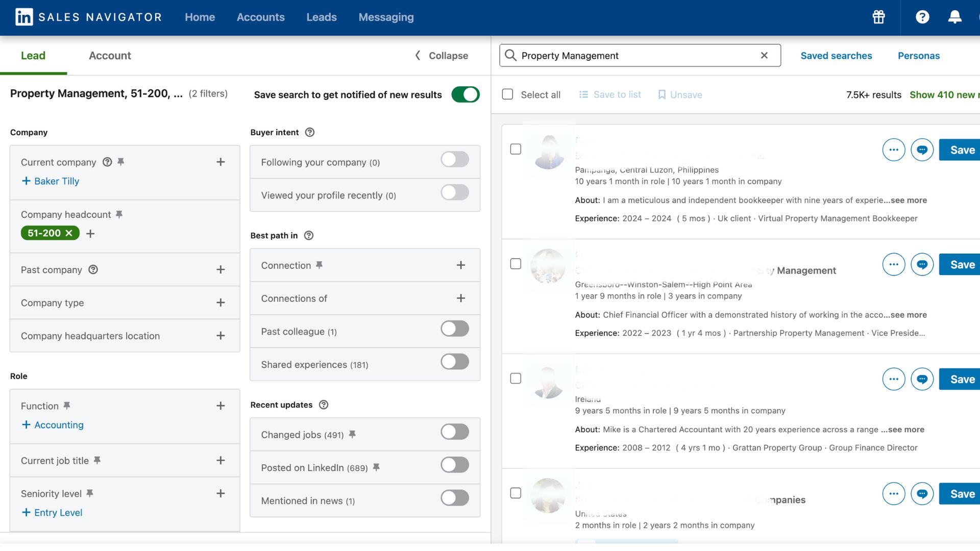This screenshot has width=980, height=551.
Task: Expand the Company type filter
Action: pyautogui.click(x=220, y=303)
